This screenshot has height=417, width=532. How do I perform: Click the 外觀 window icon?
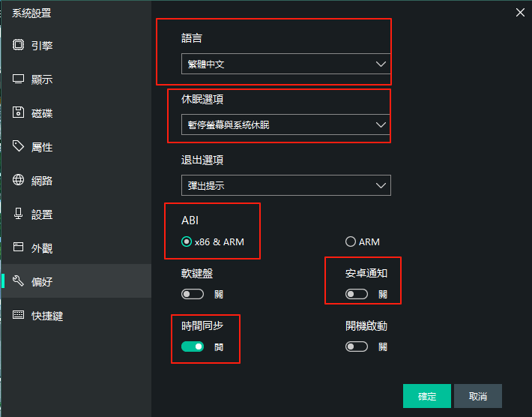click(x=18, y=247)
